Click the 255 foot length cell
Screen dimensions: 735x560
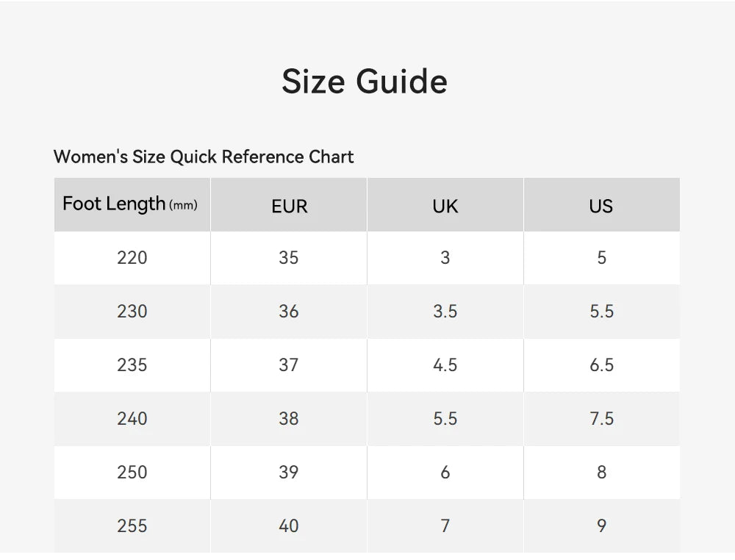(132, 526)
